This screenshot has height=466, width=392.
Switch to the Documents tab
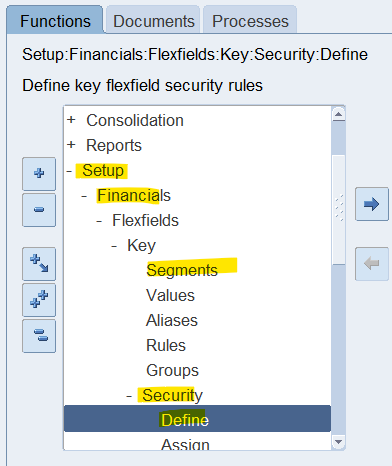[154, 21]
